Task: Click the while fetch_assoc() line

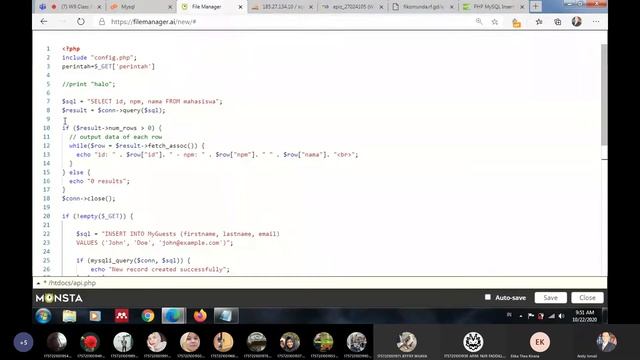Action: pyautogui.click(x=137, y=146)
